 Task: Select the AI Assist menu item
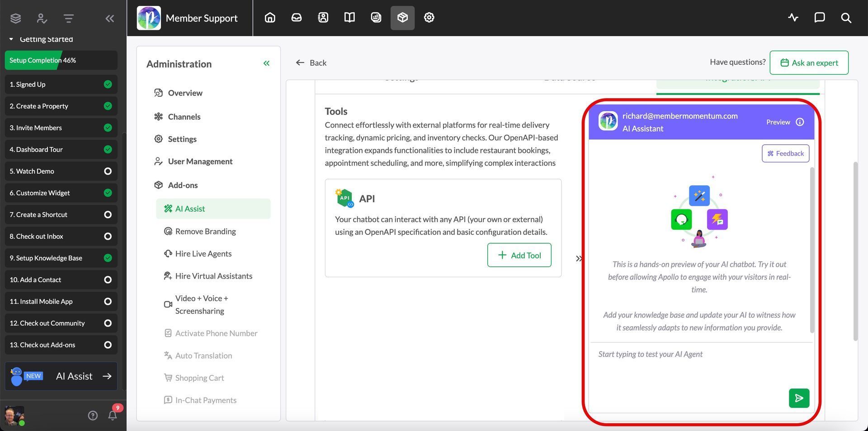pyautogui.click(x=190, y=208)
